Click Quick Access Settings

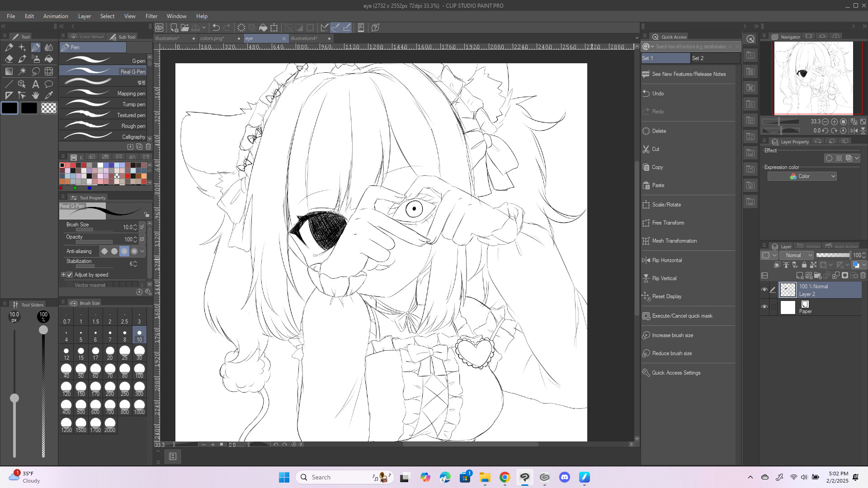(x=688, y=373)
